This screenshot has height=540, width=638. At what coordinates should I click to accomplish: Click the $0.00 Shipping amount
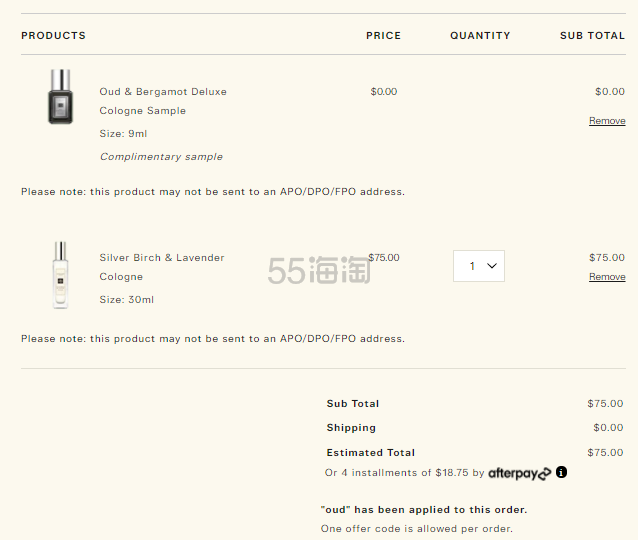[608, 428]
